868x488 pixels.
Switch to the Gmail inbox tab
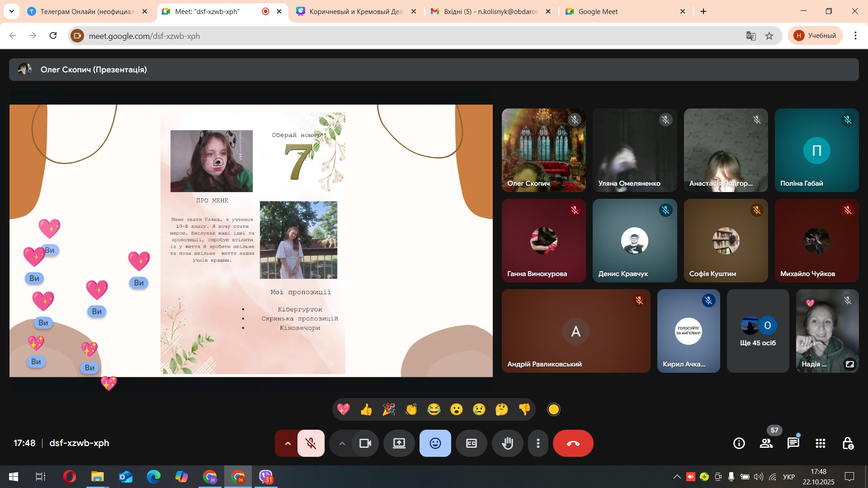(491, 11)
